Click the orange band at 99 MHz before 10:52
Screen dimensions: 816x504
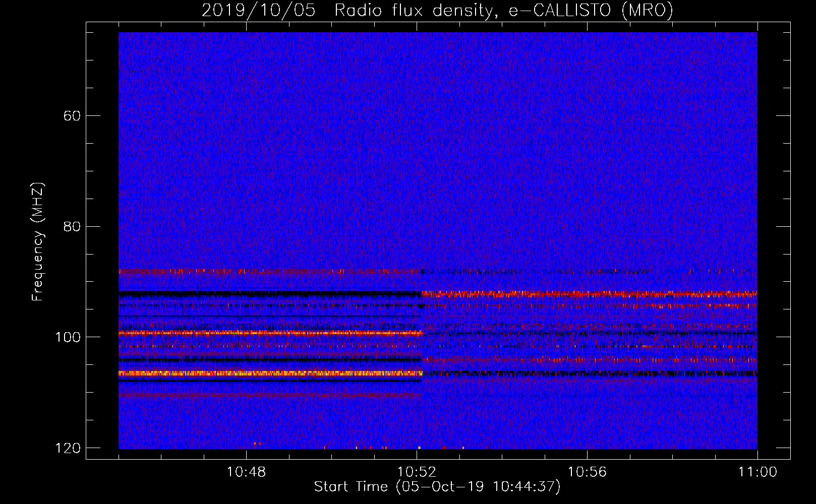(270, 333)
